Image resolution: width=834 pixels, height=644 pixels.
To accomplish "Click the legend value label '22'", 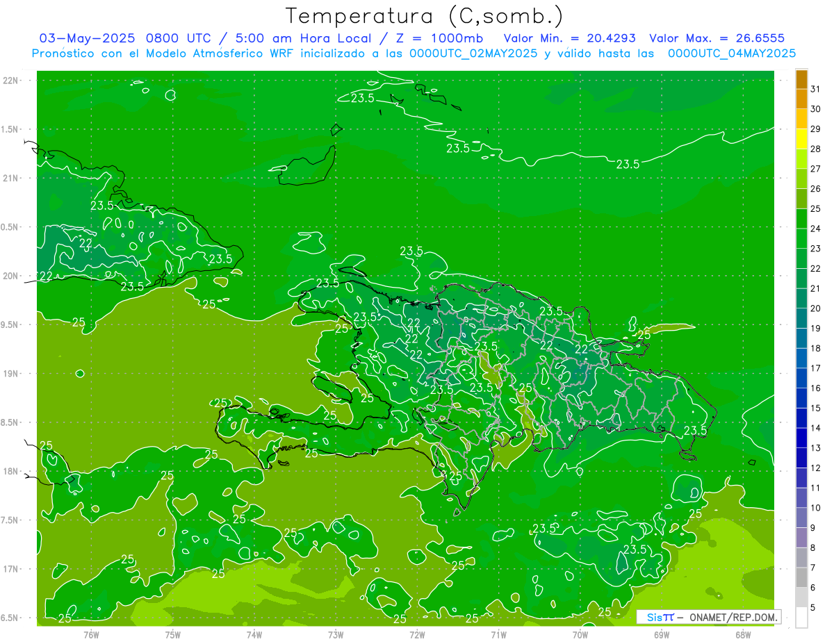I will [815, 268].
